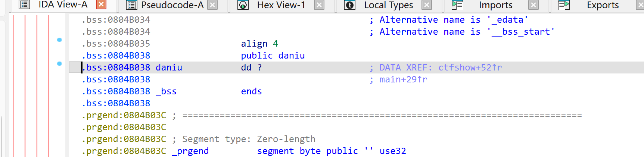Click the Imports tab icon
Screen dimensions: 644x157
tap(457, 5)
